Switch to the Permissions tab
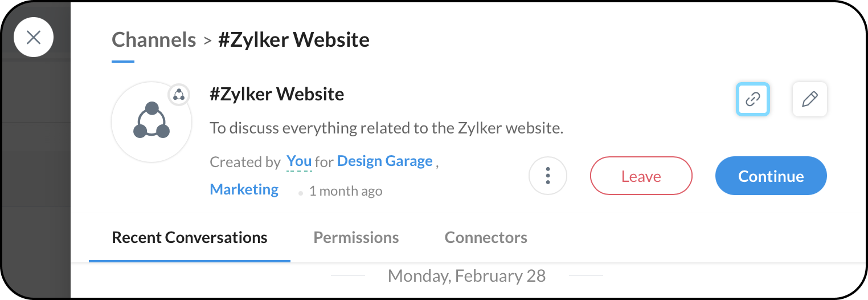 (356, 237)
